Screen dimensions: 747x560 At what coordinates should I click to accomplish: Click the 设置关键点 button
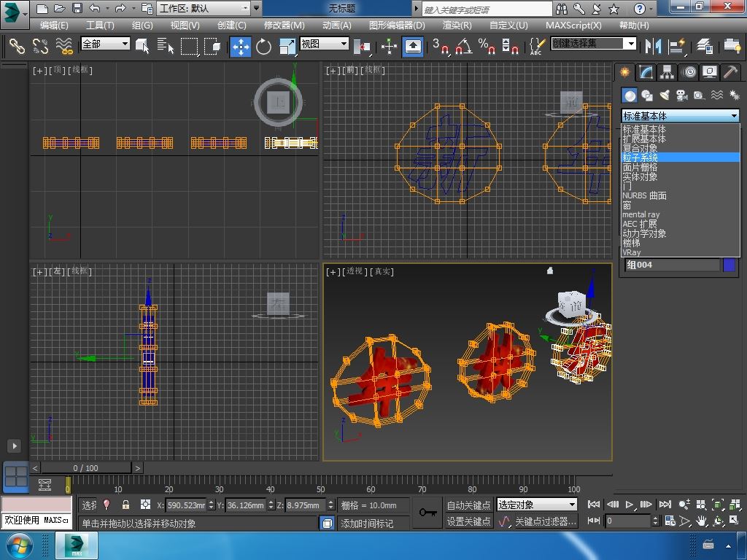[x=468, y=521]
